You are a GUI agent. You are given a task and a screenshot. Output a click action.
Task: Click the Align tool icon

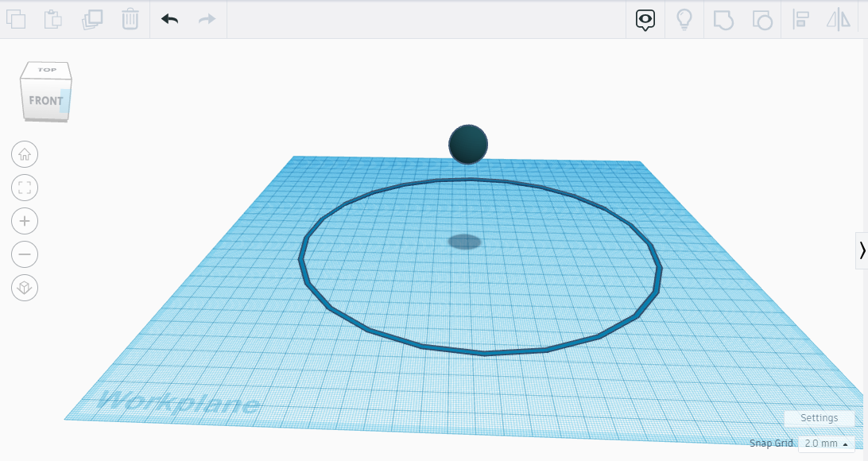(x=800, y=20)
